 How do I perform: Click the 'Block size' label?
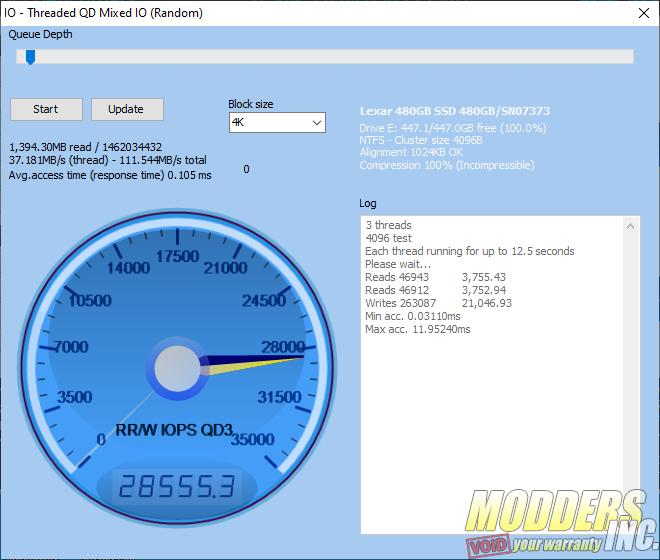(x=251, y=104)
